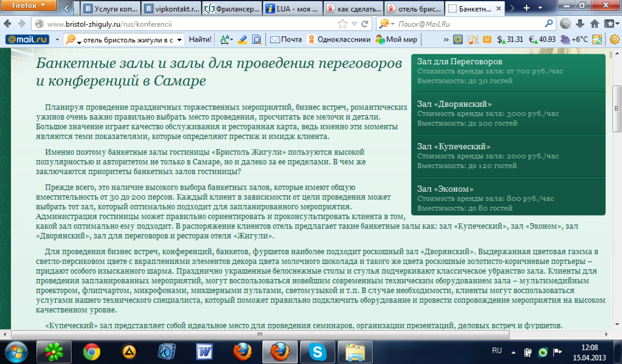Click the grey globe icon left of the Downloads arrow
622x364 pixels.
tap(566, 24)
